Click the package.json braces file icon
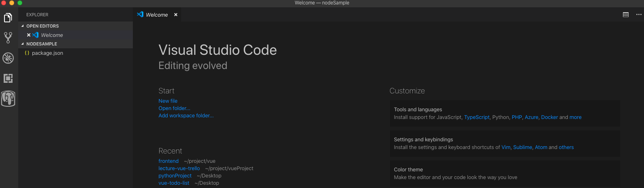The height and width of the screenshot is (188, 644). tap(27, 53)
